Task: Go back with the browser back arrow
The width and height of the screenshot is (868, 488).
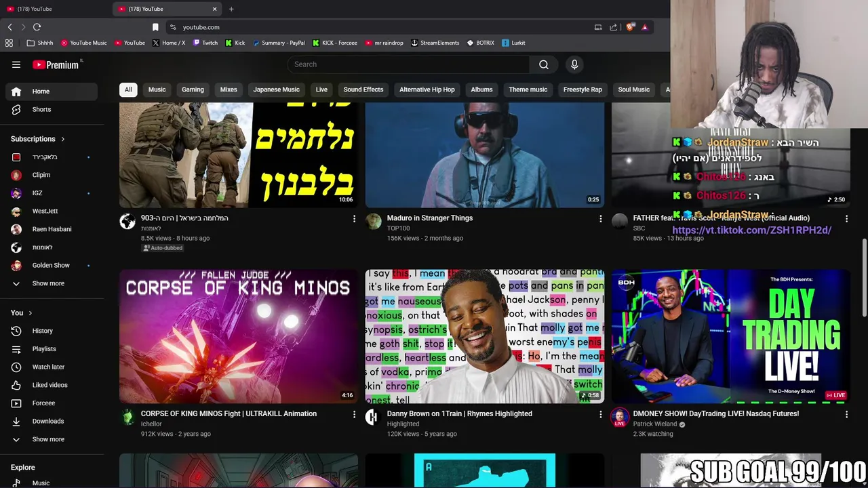Action: pos(9,27)
